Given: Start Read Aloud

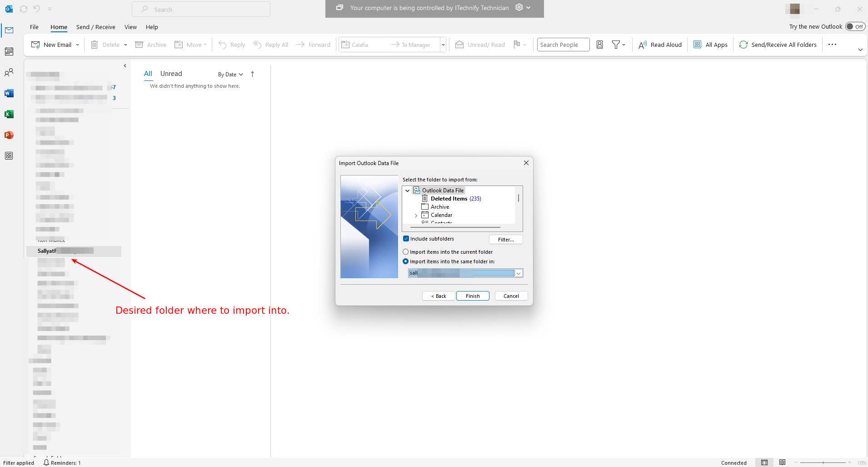Looking at the screenshot, I should [x=660, y=45].
